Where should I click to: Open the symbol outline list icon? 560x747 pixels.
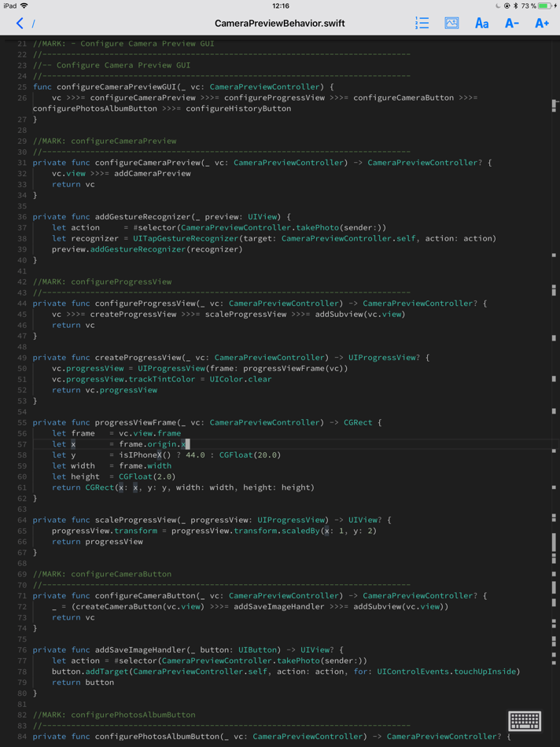pyautogui.click(x=422, y=23)
